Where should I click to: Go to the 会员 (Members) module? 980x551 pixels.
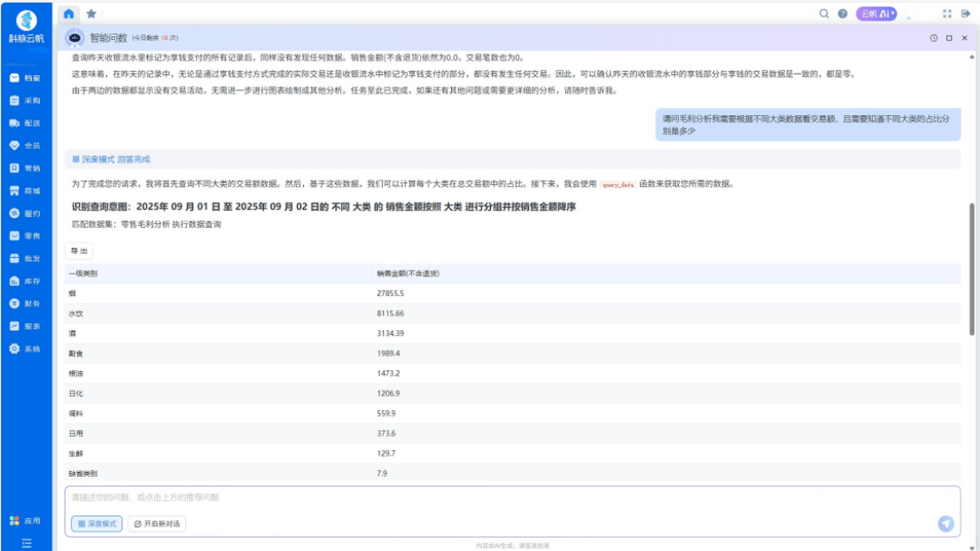[25, 145]
